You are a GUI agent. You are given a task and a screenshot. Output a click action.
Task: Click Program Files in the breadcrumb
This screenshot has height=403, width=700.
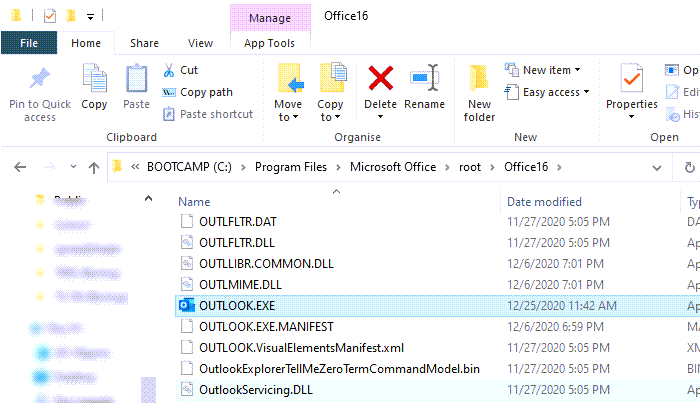[x=291, y=167]
